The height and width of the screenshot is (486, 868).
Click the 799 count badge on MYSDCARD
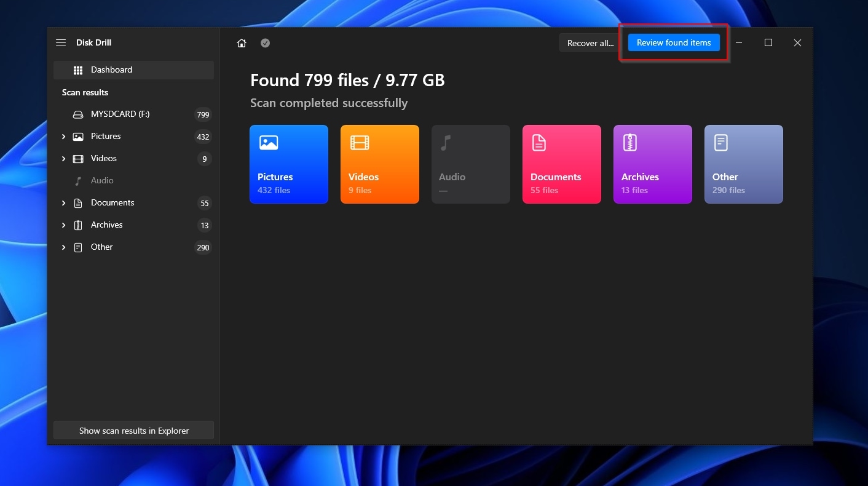pyautogui.click(x=203, y=114)
